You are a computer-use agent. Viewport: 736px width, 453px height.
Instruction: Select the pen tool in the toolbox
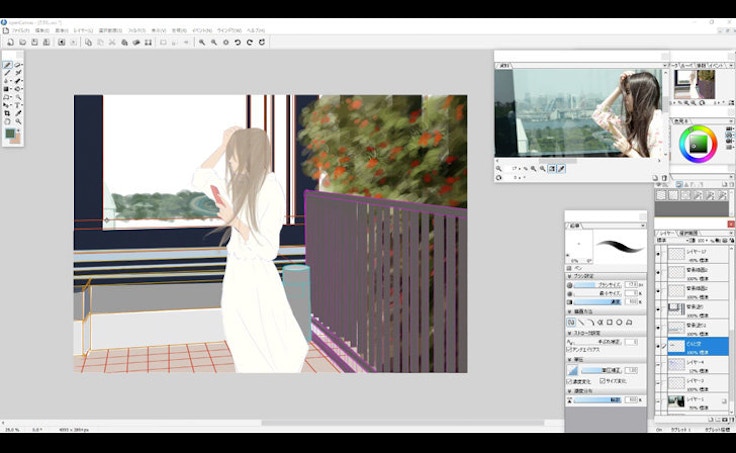pyautogui.click(x=8, y=65)
